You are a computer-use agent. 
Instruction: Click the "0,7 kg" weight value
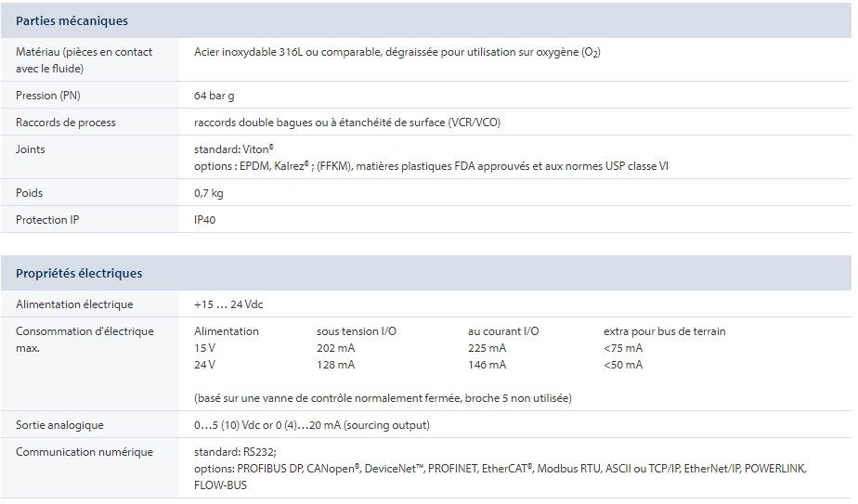click(208, 193)
